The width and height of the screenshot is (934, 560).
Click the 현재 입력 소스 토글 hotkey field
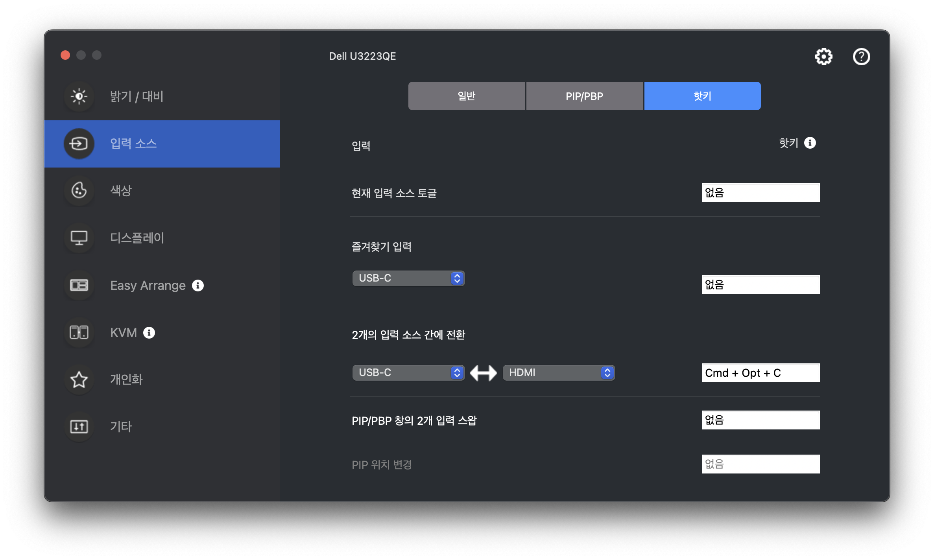click(760, 193)
